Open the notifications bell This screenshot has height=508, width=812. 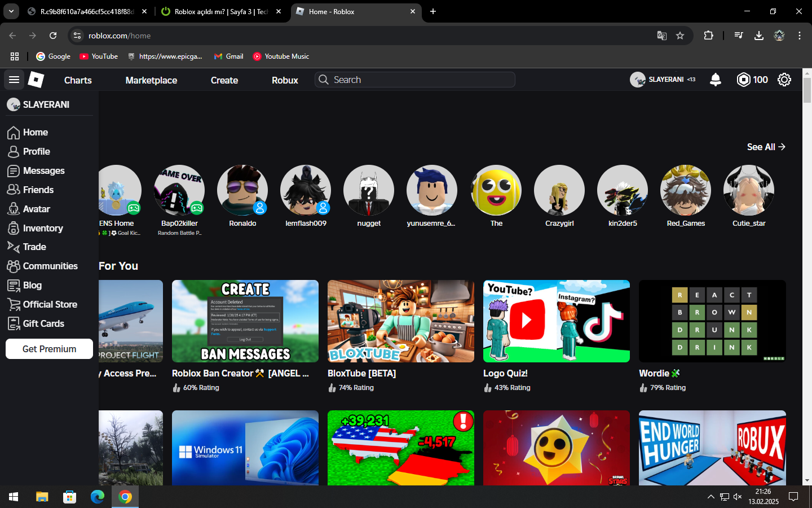coord(716,80)
